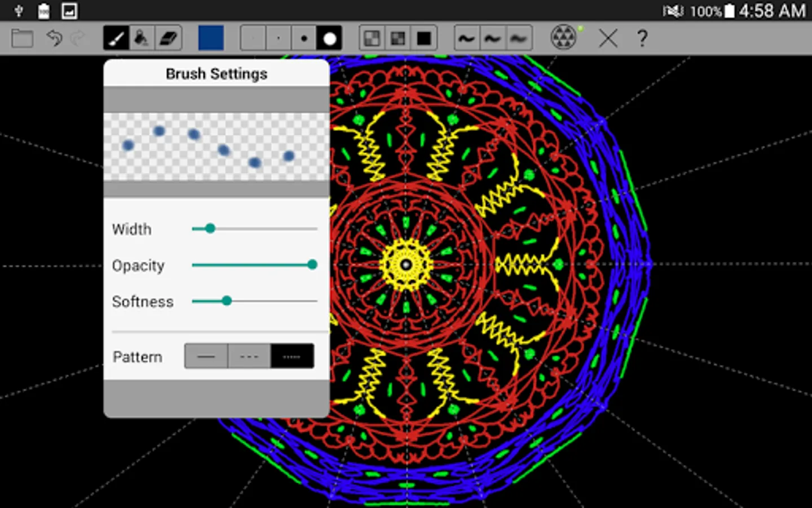
Task: Adjust the Opacity slider
Action: 254,265
